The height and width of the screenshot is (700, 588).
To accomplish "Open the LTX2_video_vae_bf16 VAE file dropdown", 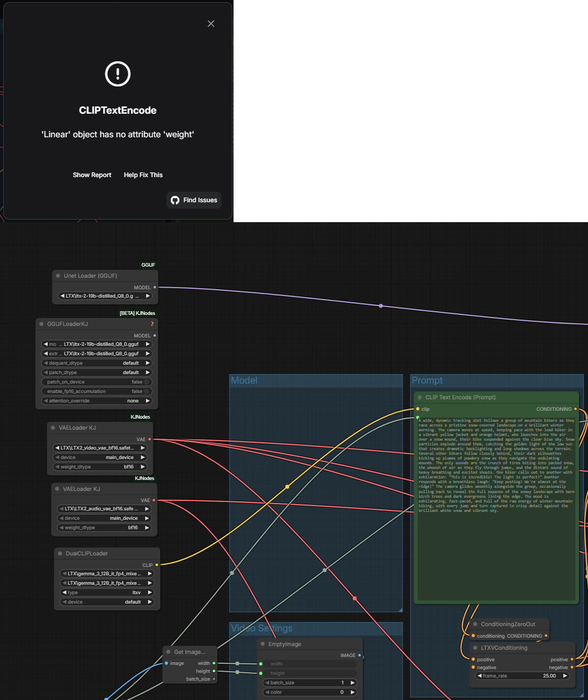I will coord(99,448).
